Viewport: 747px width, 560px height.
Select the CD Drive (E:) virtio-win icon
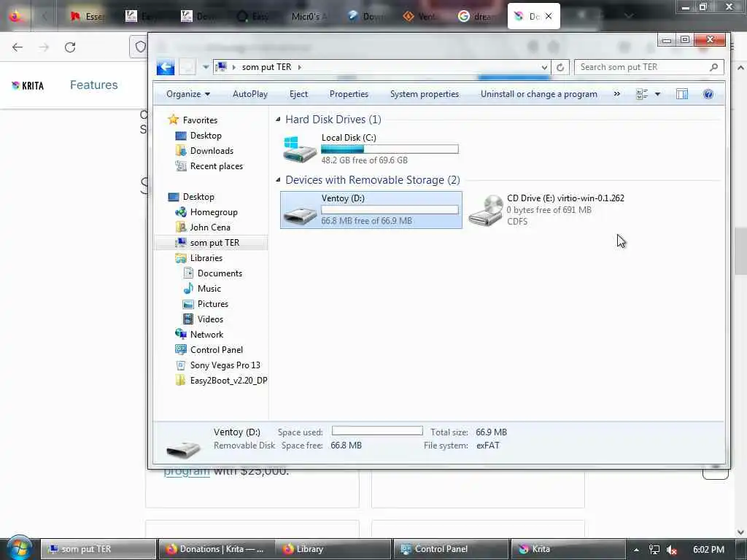[485, 210]
